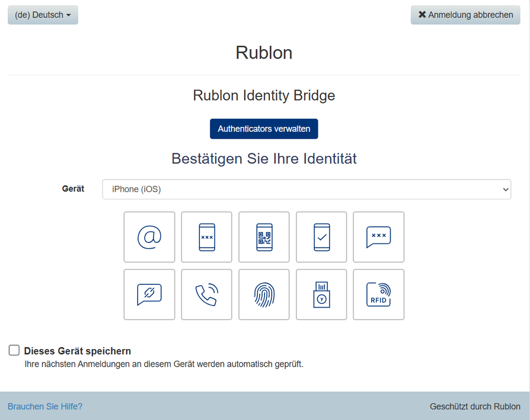Choose the email authentication method icon
This screenshot has height=420, width=530.
coord(150,237)
